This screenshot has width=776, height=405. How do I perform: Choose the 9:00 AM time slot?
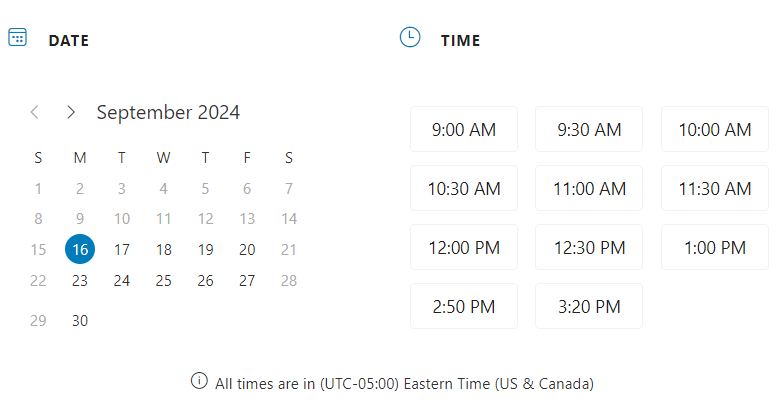pos(464,129)
